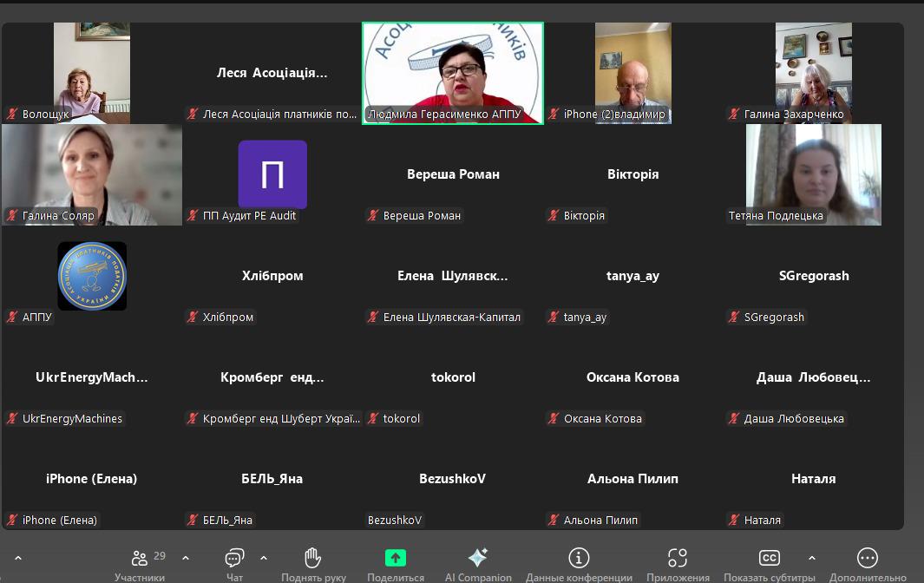
Task: Open the More options ellipsis icon
Action: (868, 558)
